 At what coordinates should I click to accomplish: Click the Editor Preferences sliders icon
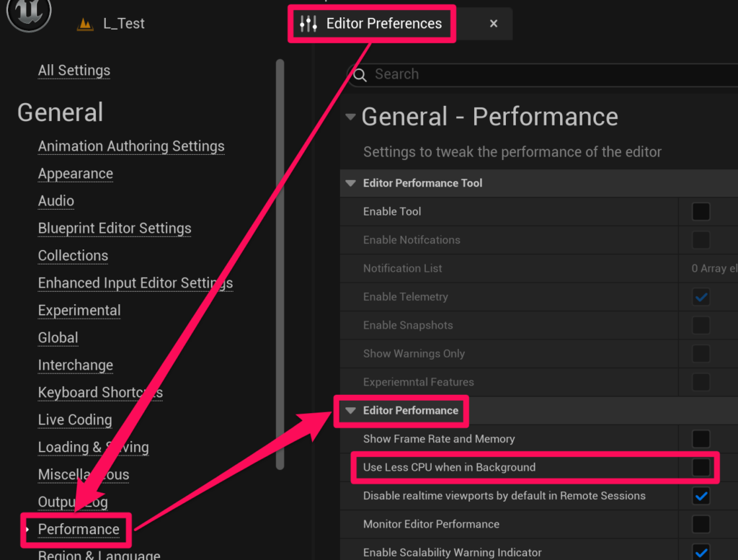(x=308, y=24)
